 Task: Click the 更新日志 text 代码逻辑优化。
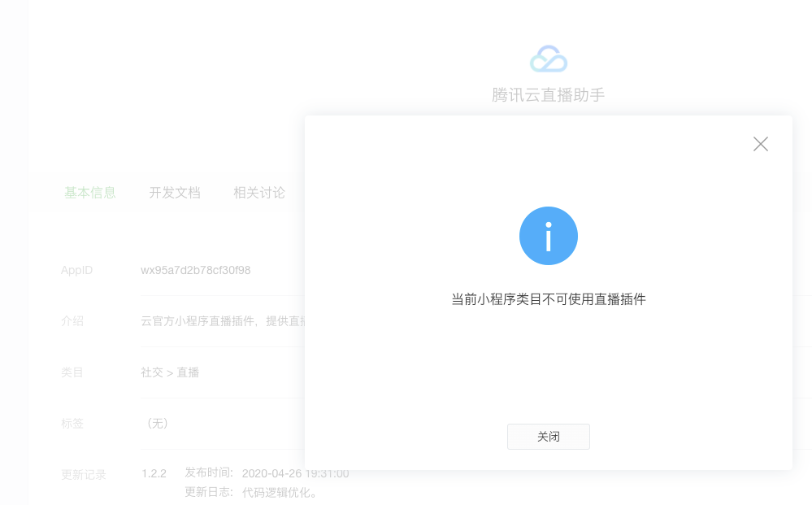(x=280, y=492)
